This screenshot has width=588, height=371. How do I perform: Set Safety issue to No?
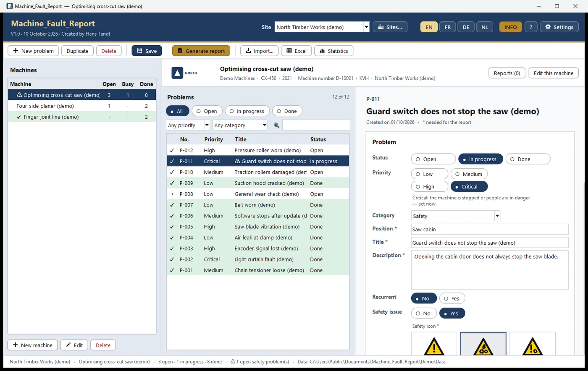pyautogui.click(x=424, y=313)
